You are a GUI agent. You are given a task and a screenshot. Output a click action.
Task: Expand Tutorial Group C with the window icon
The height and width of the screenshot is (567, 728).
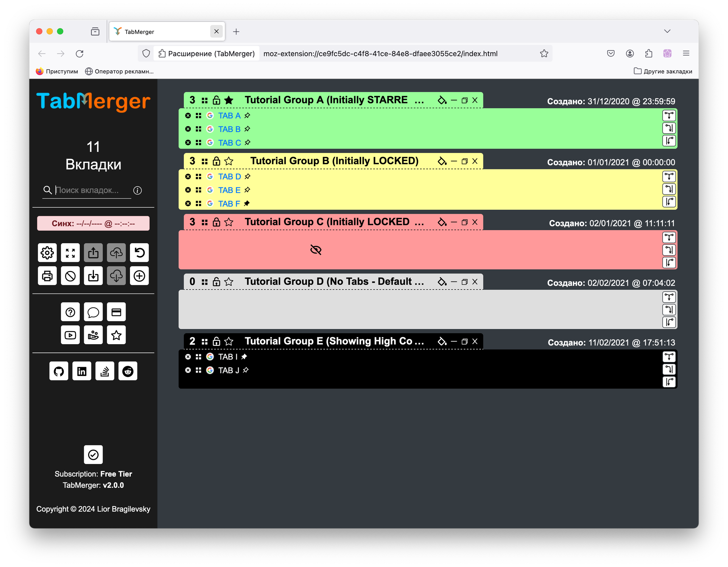(x=464, y=222)
